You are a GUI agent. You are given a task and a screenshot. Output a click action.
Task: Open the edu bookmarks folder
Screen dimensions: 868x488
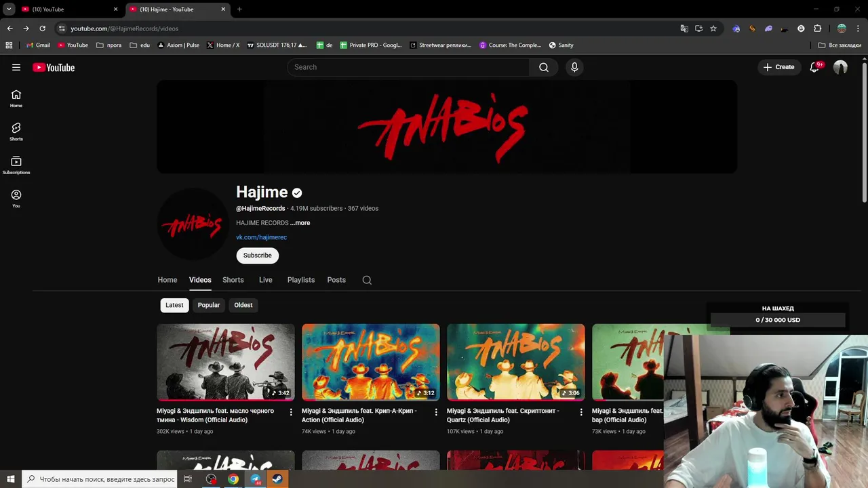(x=140, y=45)
